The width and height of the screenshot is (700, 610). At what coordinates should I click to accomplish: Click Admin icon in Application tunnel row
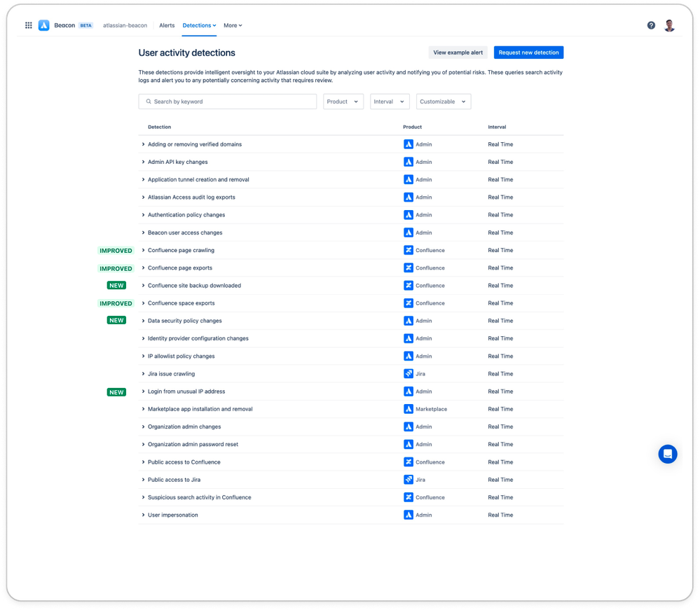tap(409, 179)
